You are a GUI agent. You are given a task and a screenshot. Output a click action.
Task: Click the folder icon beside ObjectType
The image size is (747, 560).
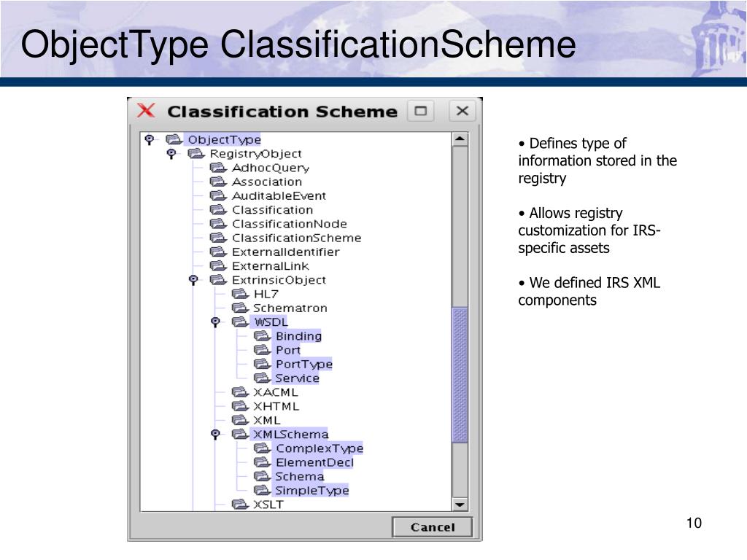[x=174, y=139]
